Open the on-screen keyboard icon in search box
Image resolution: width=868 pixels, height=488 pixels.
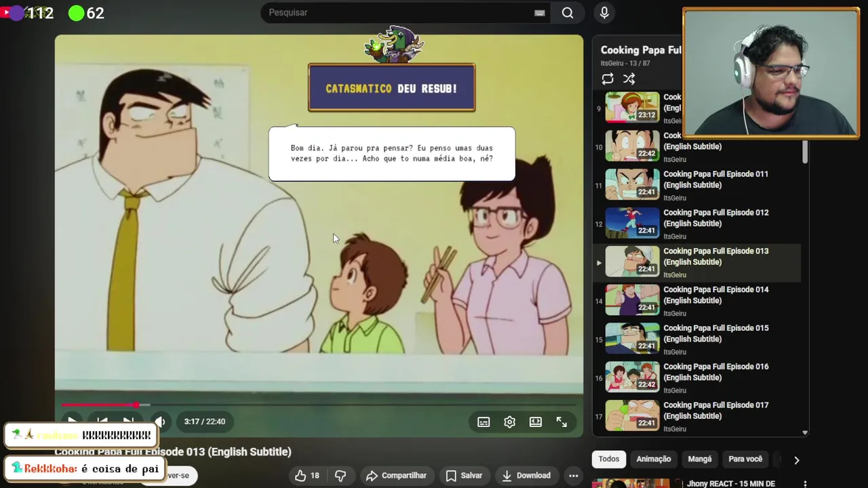click(x=540, y=12)
